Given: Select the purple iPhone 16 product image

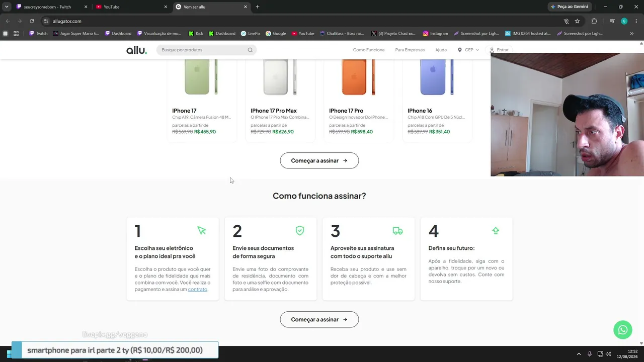Looking at the screenshot, I should [437, 77].
